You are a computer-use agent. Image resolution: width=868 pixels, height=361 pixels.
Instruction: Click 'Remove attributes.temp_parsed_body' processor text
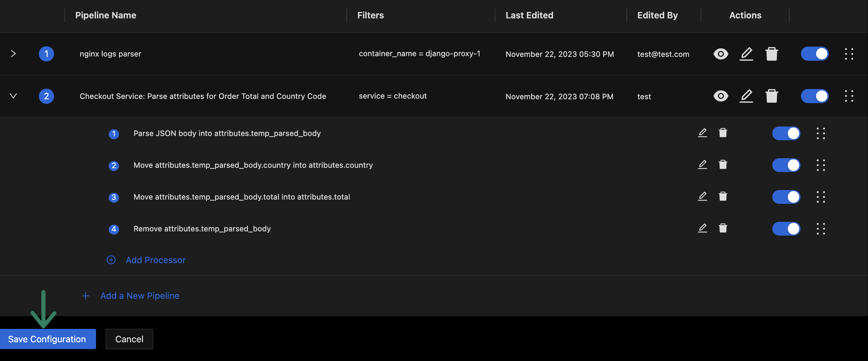point(202,229)
